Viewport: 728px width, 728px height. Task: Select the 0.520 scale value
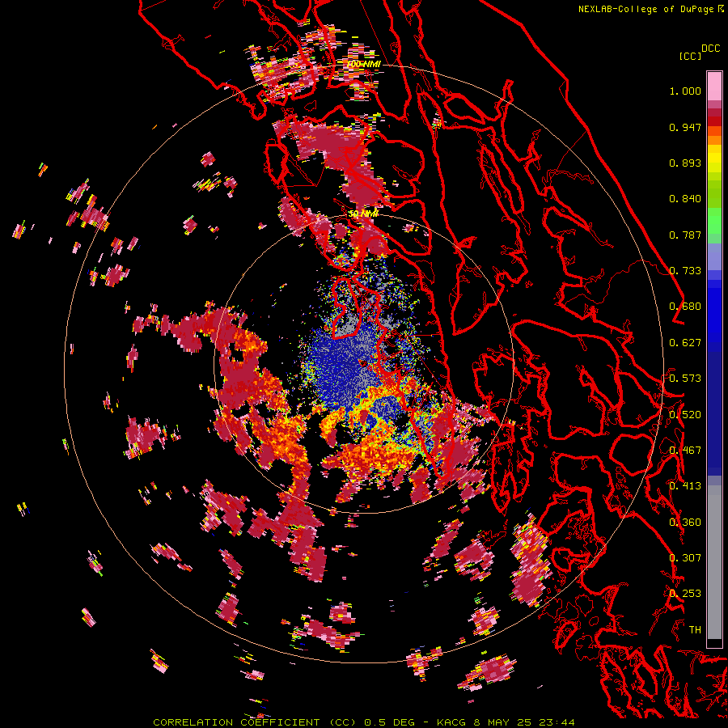[x=685, y=415]
